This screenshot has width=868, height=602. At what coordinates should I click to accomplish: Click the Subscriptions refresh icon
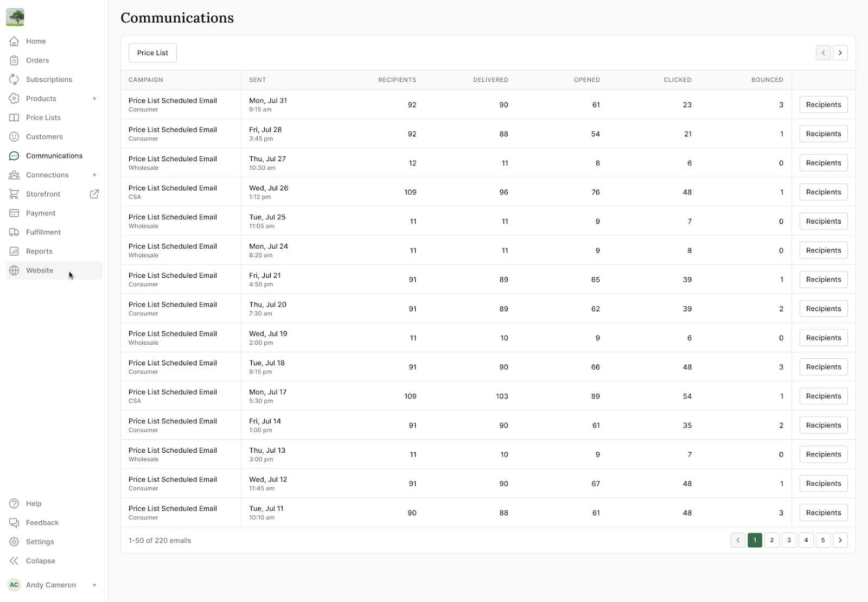tap(14, 79)
